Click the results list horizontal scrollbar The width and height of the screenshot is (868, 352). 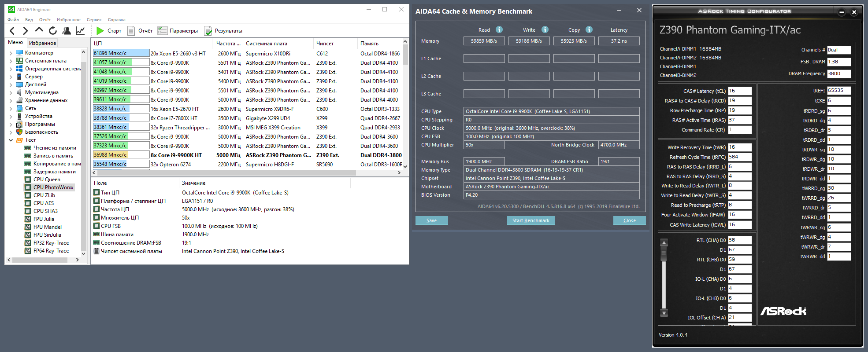point(247,173)
